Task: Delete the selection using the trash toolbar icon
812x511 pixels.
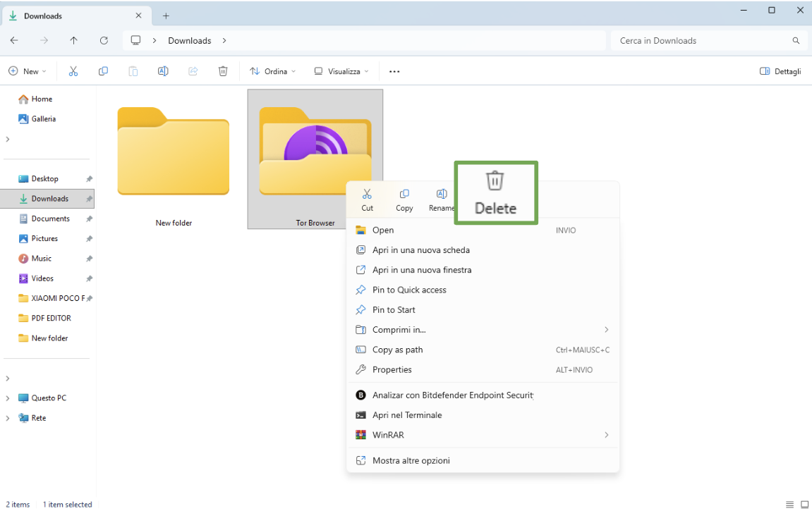Action: click(x=223, y=70)
